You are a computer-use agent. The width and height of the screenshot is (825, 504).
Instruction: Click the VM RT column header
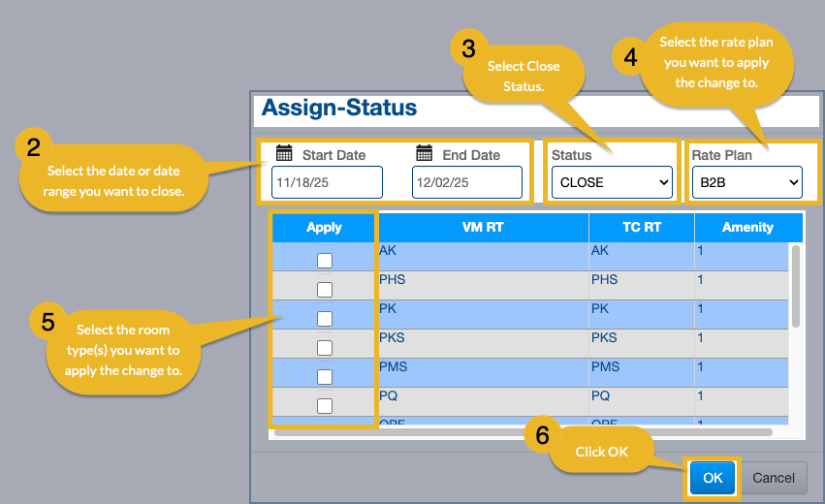[x=483, y=227]
